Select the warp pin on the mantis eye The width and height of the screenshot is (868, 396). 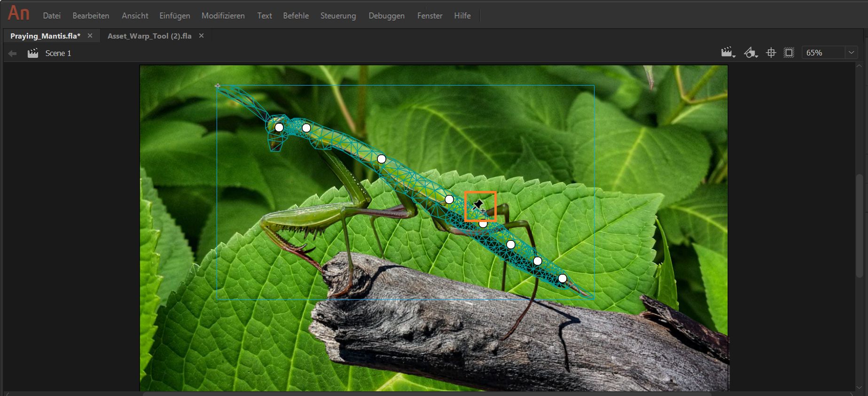tap(279, 127)
